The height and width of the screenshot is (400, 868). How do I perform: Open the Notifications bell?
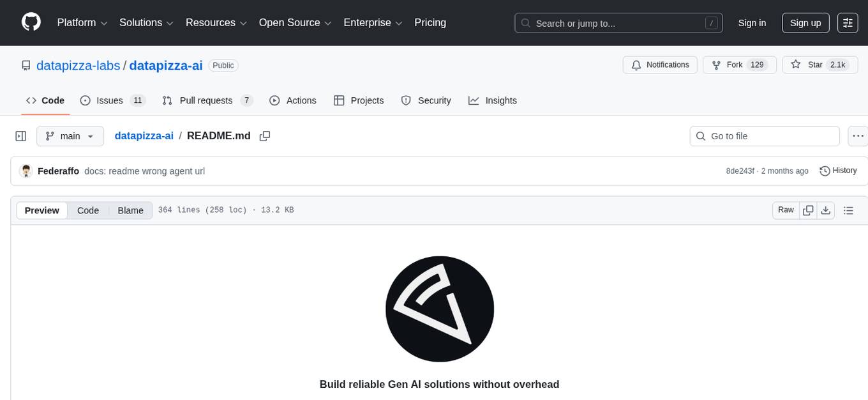click(x=660, y=65)
